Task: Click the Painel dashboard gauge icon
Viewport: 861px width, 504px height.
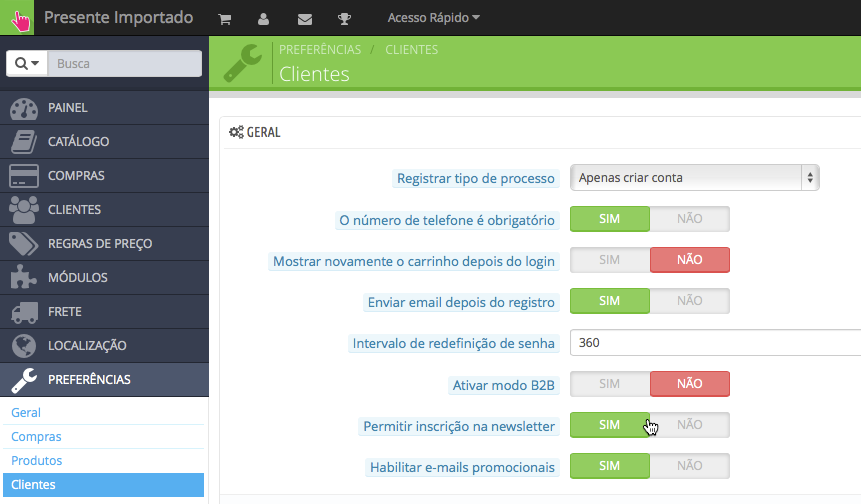Action: (x=24, y=108)
